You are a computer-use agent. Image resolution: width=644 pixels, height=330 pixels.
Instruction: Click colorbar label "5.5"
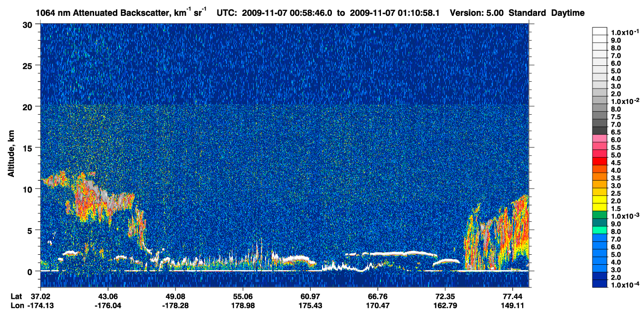616,147
